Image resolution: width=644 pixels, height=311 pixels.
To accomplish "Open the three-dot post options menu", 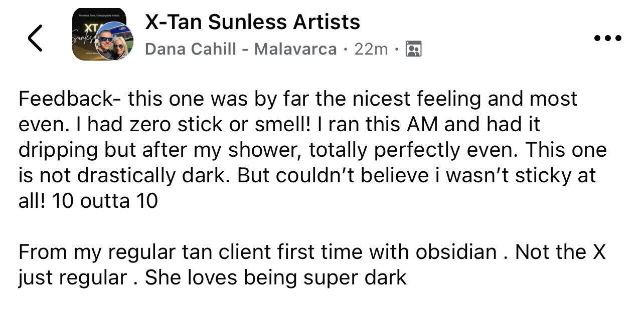I will [607, 38].
